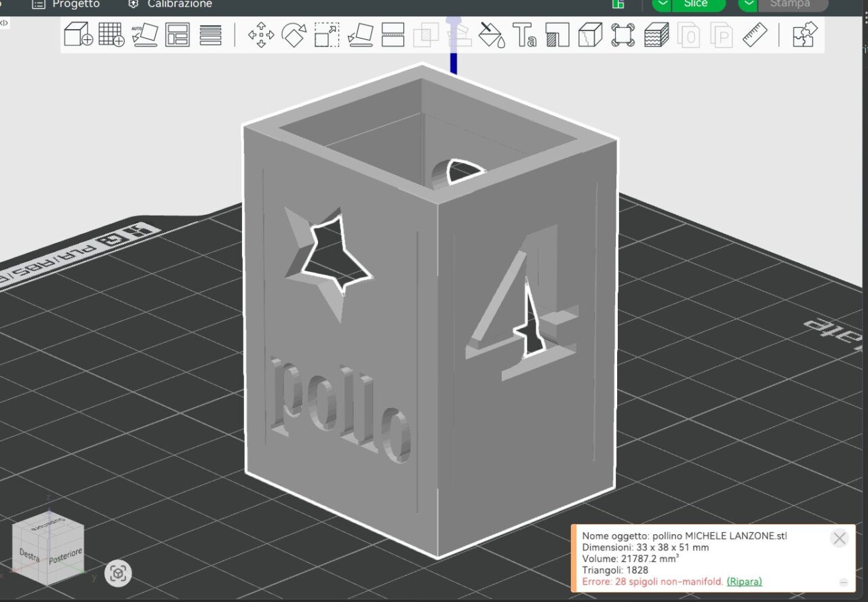Click the Arrange all objects icon
The image size is (868, 602).
tap(178, 35)
